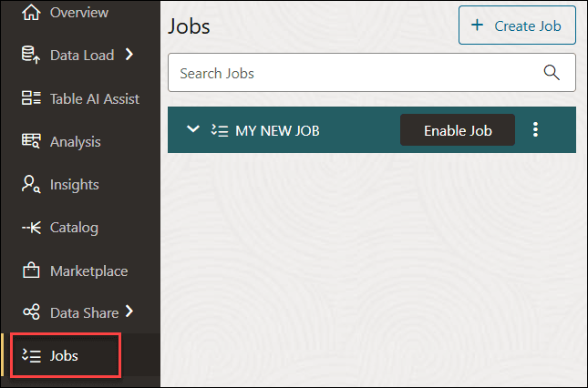Expand the Data Load submenu chevron
Image resolution: width=588 pixels, height=388 pixels.
(129, 55)
